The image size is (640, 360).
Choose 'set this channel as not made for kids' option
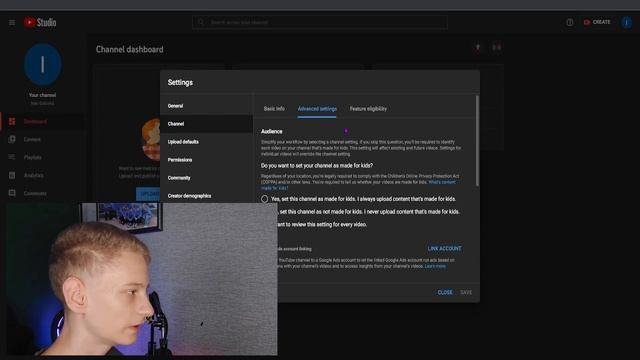tap(369, 212)
